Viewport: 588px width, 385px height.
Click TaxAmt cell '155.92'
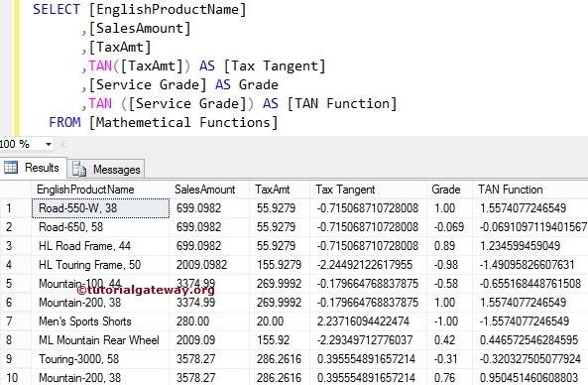coord(280,340)
